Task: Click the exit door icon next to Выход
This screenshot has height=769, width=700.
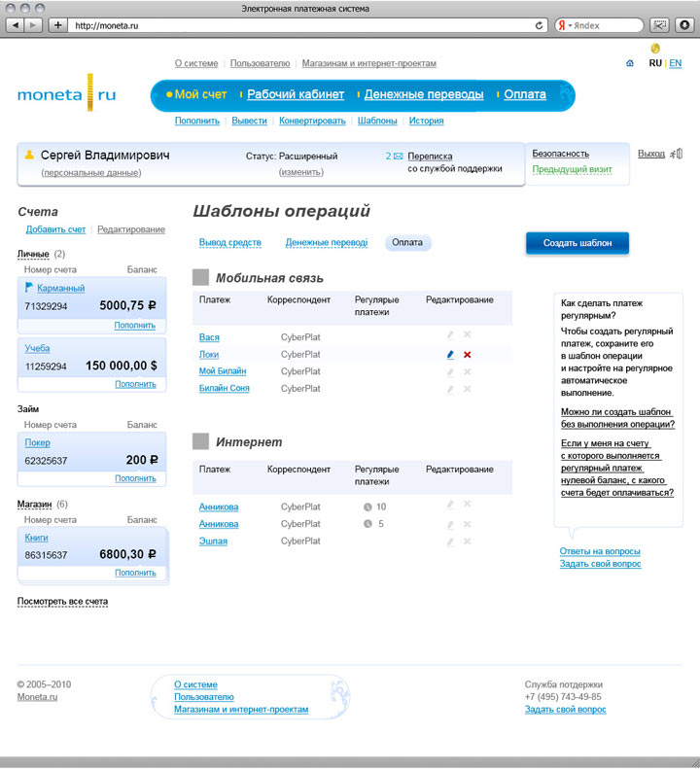Action: click(x=678, y=154)
